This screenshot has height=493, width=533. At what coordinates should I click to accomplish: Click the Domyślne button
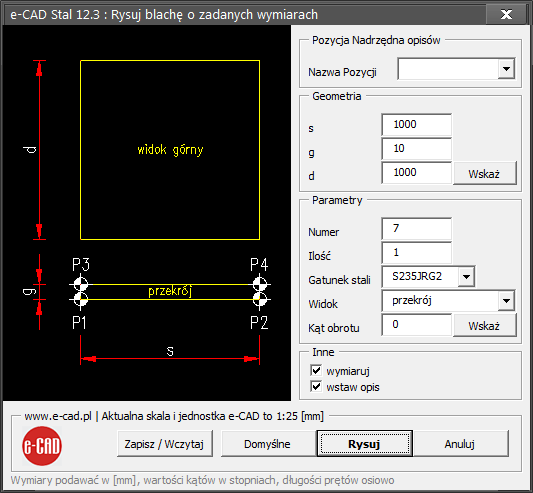[268, 444]
